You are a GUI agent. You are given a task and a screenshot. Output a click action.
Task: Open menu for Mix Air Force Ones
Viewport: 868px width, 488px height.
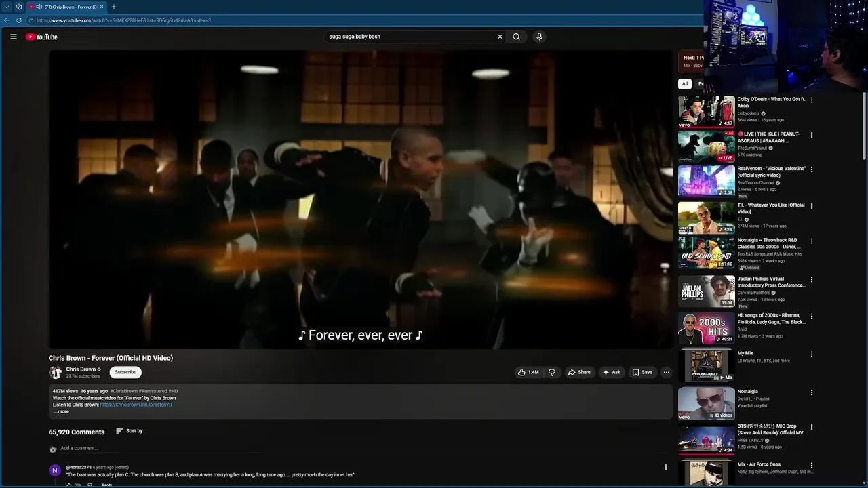812,466
